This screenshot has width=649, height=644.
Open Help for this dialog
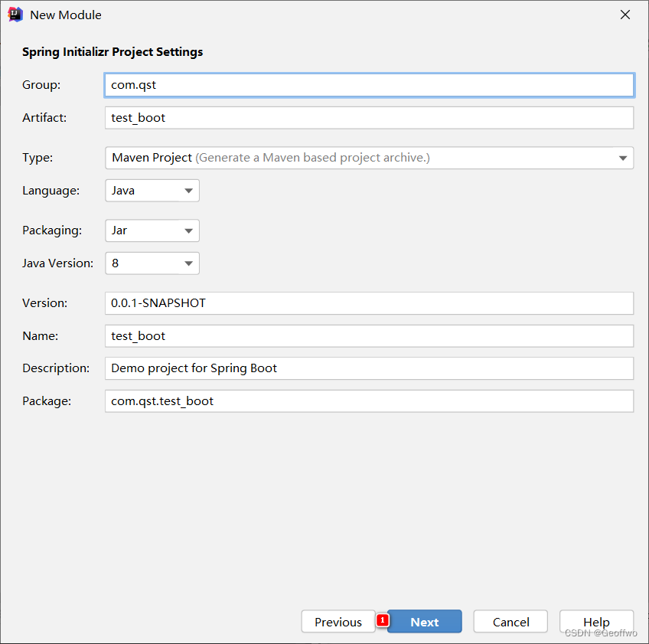tap(596, 622)
